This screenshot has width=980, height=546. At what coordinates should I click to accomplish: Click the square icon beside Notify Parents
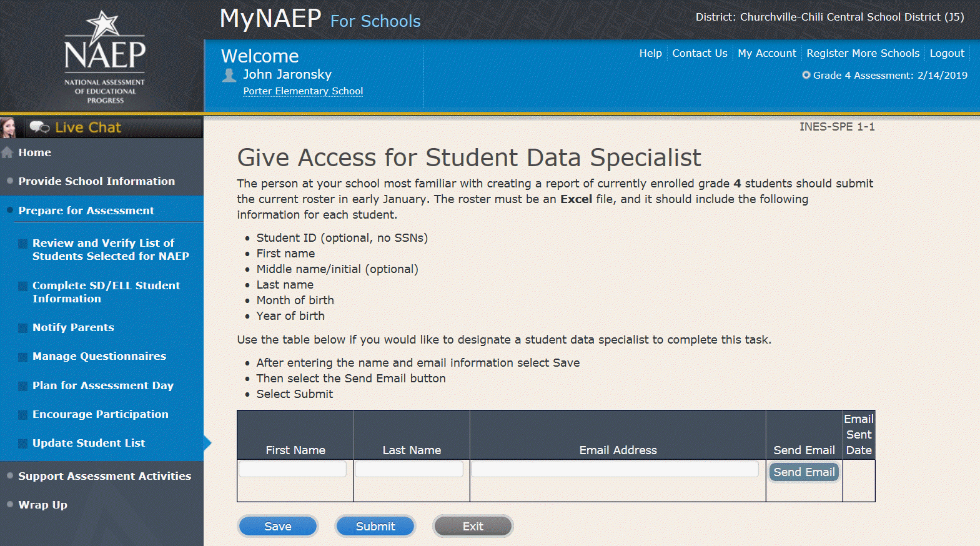[22, 328]
